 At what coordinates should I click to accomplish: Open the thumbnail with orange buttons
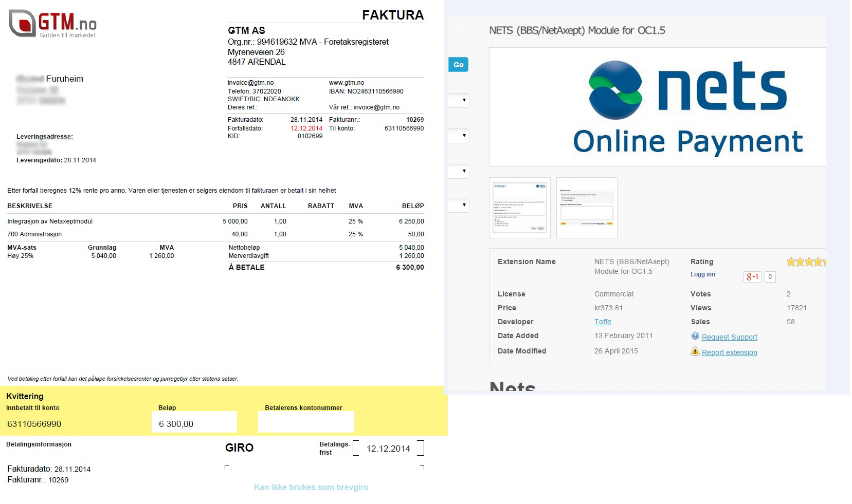click(587, 208)
